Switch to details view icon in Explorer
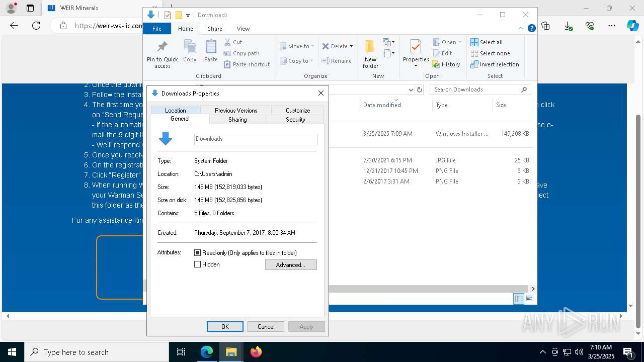 pyautogui.click(x=519, y=299)
